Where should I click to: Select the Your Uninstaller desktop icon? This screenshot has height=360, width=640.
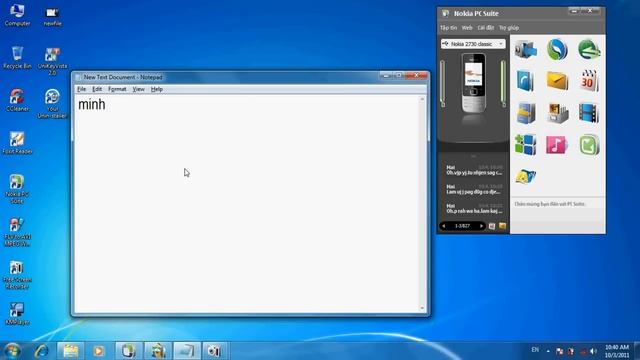tap(52, 104)
